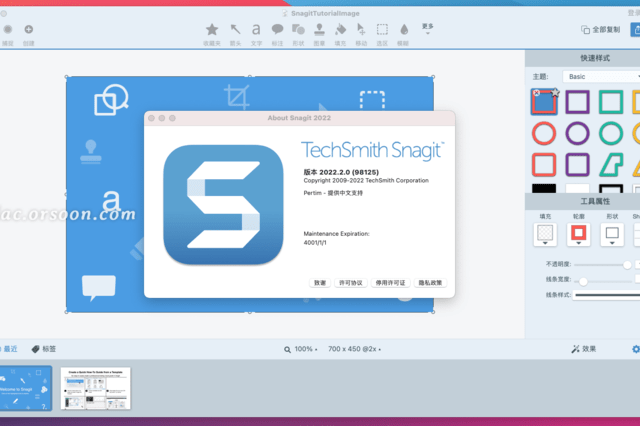Select the Welcome to Snagit thumbnail
The height and width of the screenshot is (426, 640).
tap(25, 388)
